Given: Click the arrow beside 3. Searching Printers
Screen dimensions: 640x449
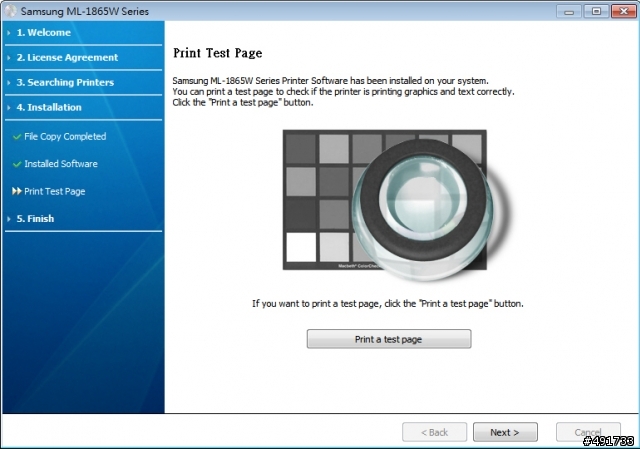Looking at the screenshot, I should click(x=9, y=82).
